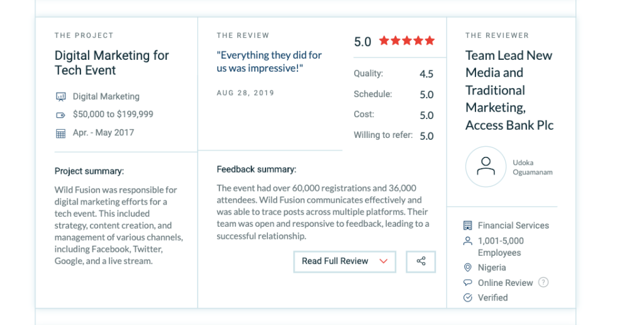Click the Financial Services building icon

(467, 225)
